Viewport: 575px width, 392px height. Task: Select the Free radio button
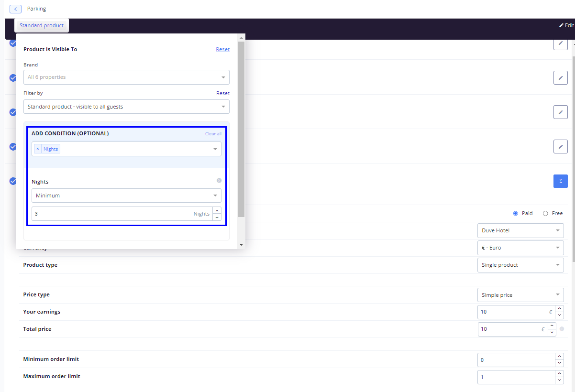click(545, 213)
